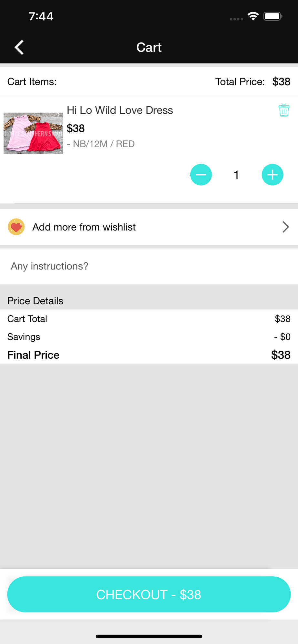298x644 pixels.
Task: Tap the Cart Total row
Action: click(x=149, y=319)
